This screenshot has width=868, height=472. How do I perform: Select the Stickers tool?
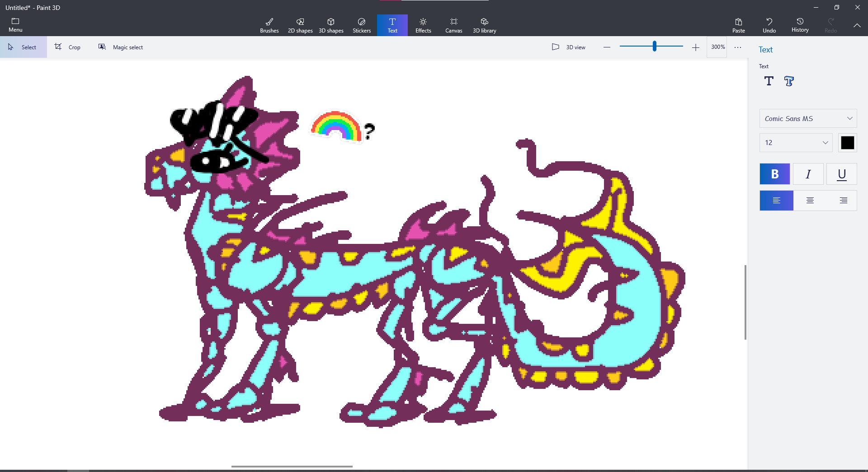coord(361,25)
